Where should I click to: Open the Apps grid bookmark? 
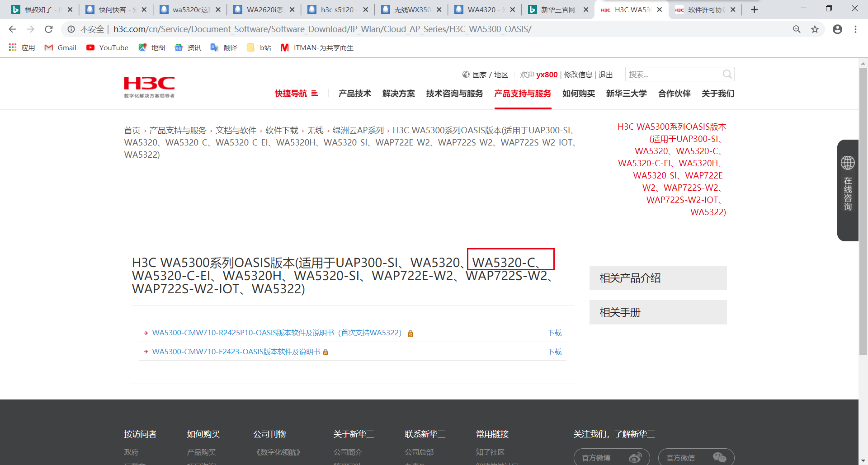tap(22, 47)
